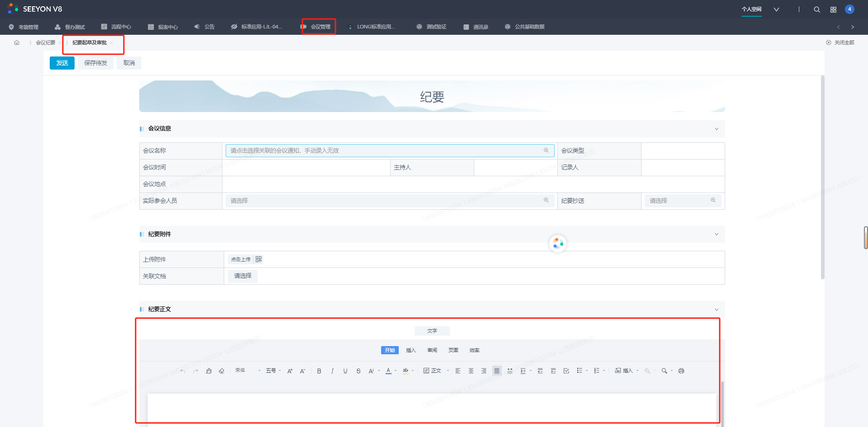
Task: Click the eraser clear-format icon
Action: (x=222, y=371)
